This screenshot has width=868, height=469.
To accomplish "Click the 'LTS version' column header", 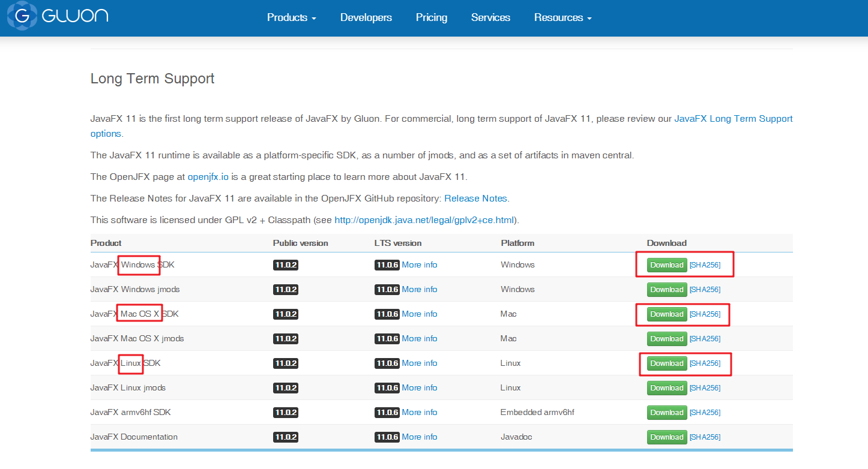I will point(398,243).
